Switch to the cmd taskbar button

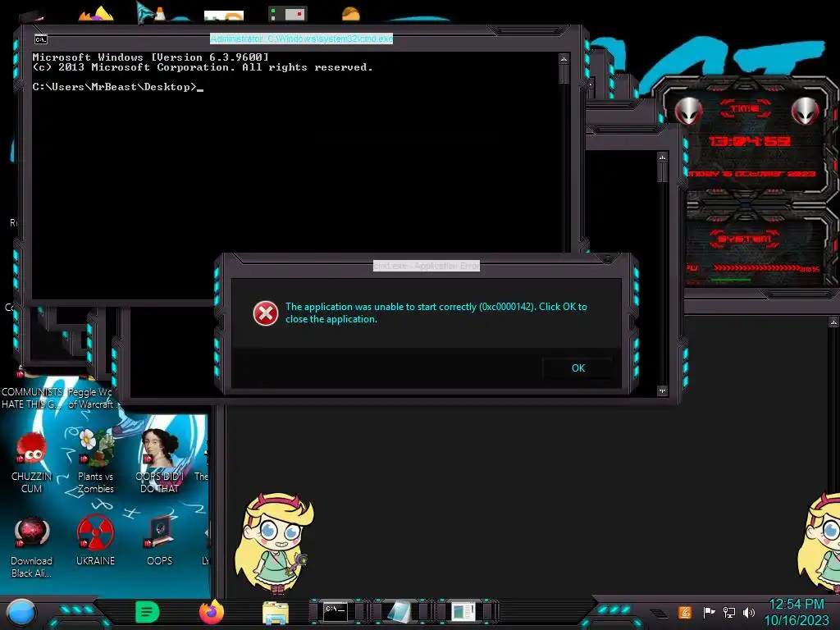[336, 612]
